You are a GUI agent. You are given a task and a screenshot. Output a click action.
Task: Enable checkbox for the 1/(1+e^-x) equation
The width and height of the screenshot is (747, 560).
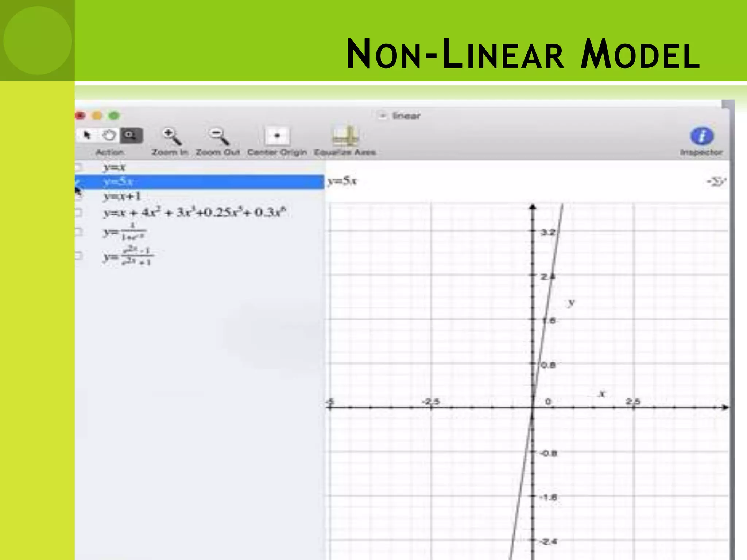click(78, 232)
